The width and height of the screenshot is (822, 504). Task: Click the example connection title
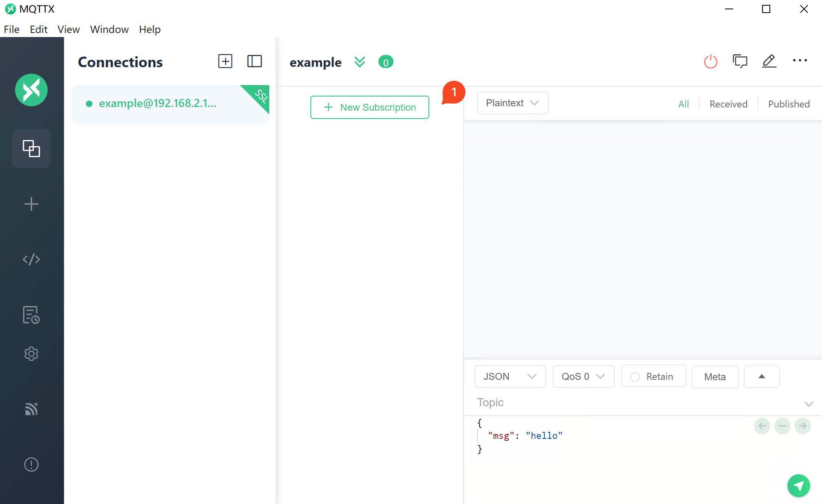click(x=316, y=62)
